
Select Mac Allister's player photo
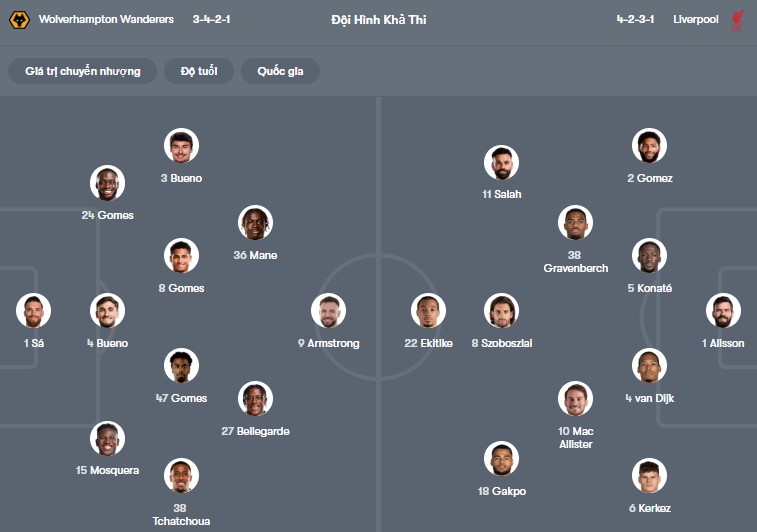point(575,399)
